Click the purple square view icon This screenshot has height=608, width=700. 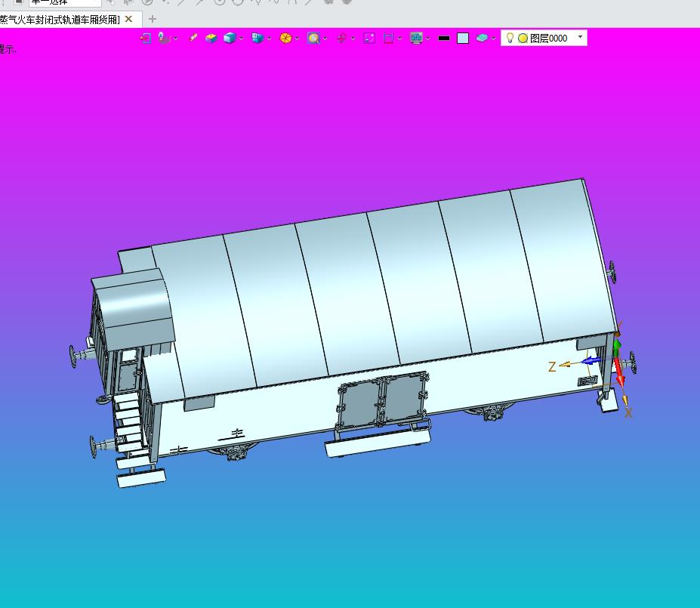[x=369, y=39]
